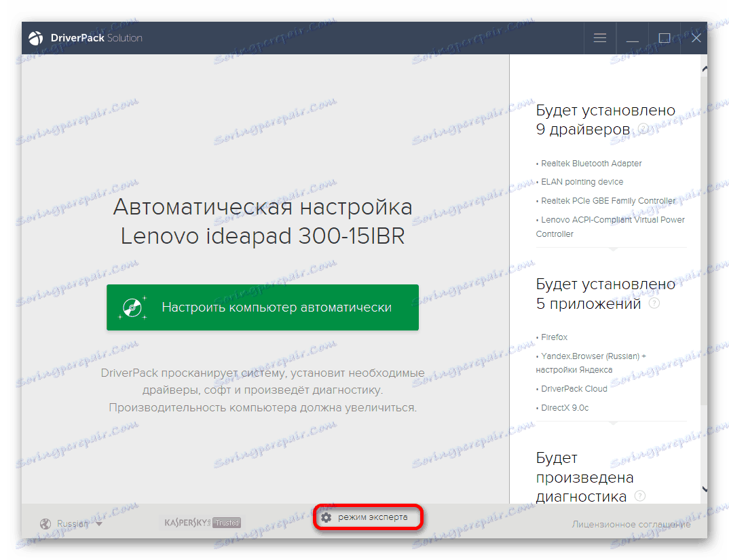
Task: Open Лицензионное соглашение link
Action: (x=631, y=524)
